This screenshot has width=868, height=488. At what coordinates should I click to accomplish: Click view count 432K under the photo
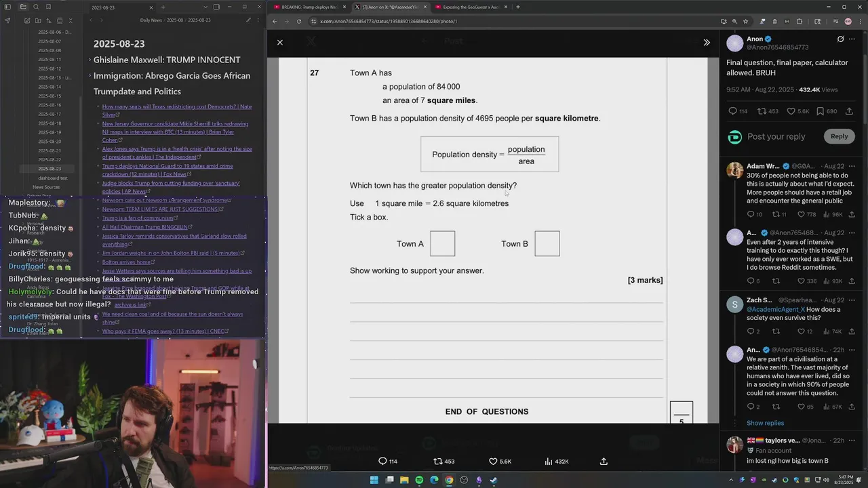pos(556,462)
